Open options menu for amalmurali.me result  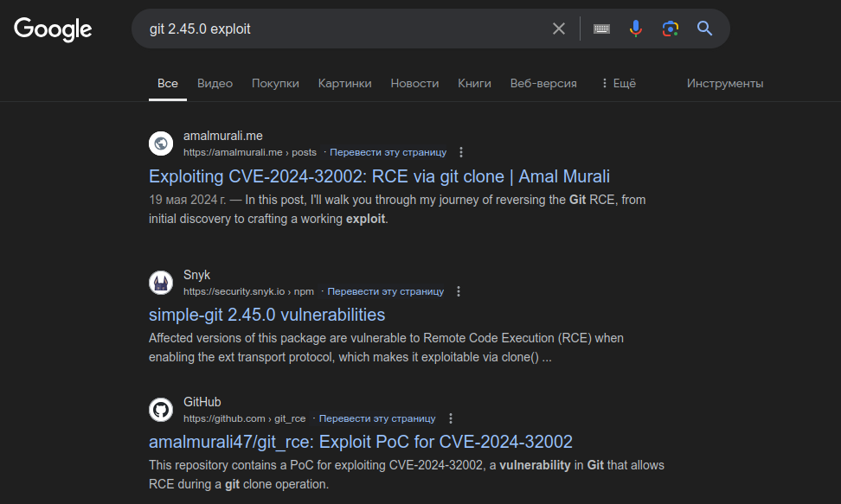[x=460, y=152]
